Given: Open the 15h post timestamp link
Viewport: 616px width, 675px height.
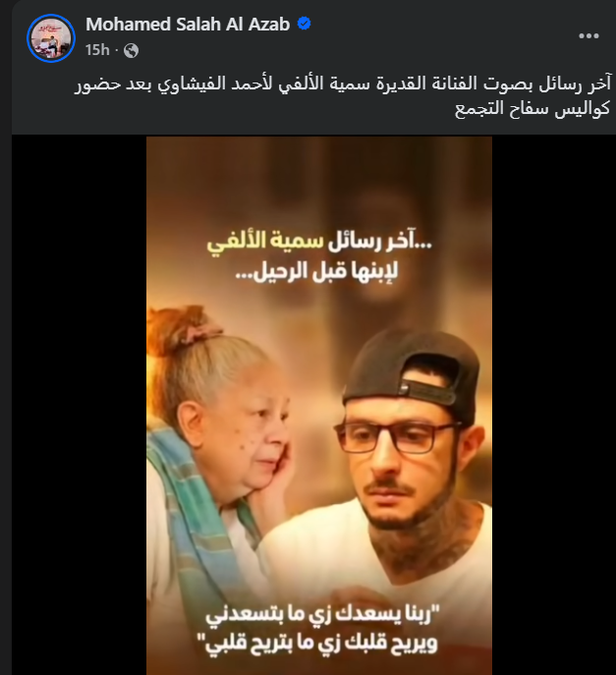Looking at the screenshot, I should (x=97, y=50).
